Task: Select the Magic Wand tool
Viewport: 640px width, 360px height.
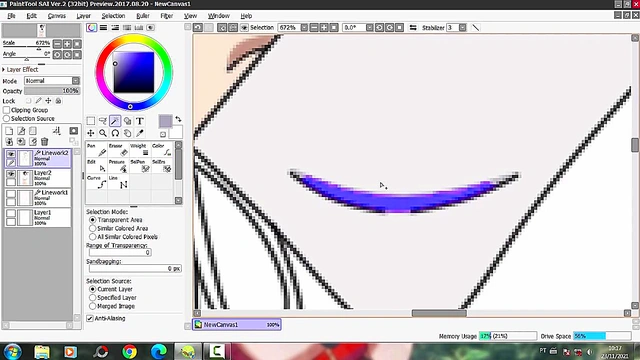Action: point(115,121)
